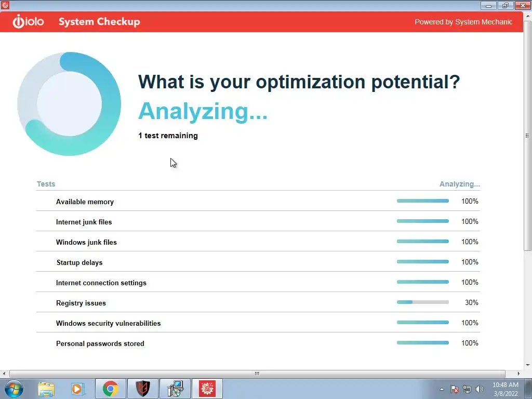Launch Windows Media Player from taskbar
The height and width of the screenshot is (399, 532).
point(77,389)
